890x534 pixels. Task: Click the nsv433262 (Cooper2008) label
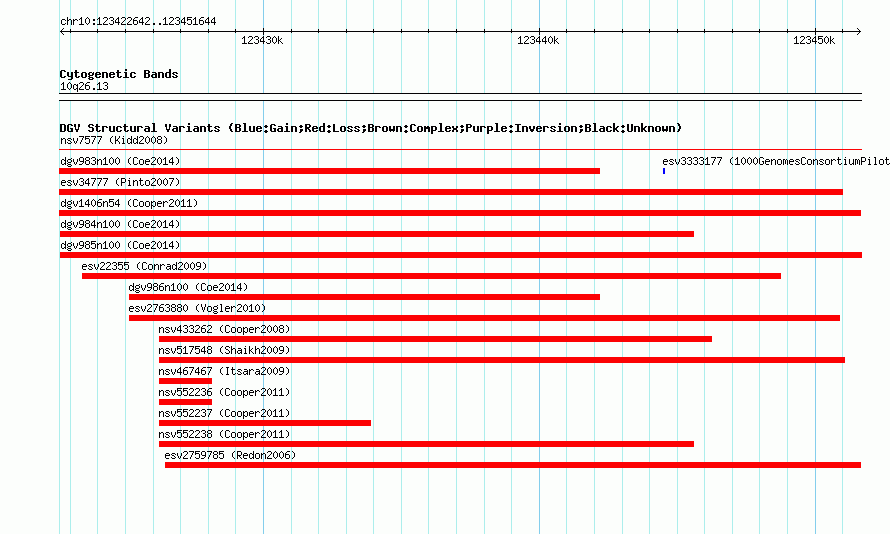(x=224, y=329)
